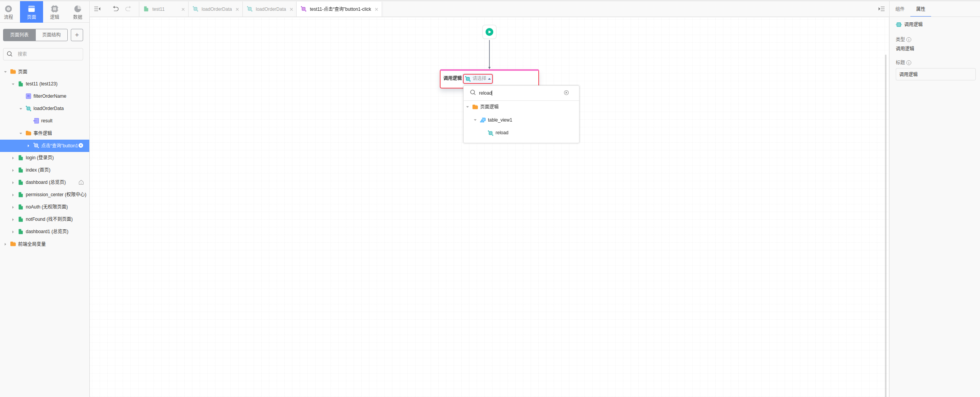Collapse the 页面 root folder
This screenshot has height=397, width=980.
point(5,72)
